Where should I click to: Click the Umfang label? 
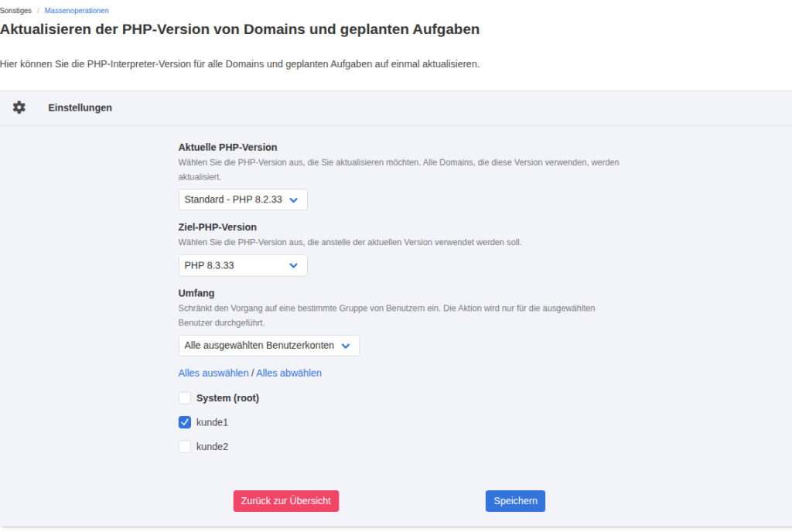tap(196, 293)
